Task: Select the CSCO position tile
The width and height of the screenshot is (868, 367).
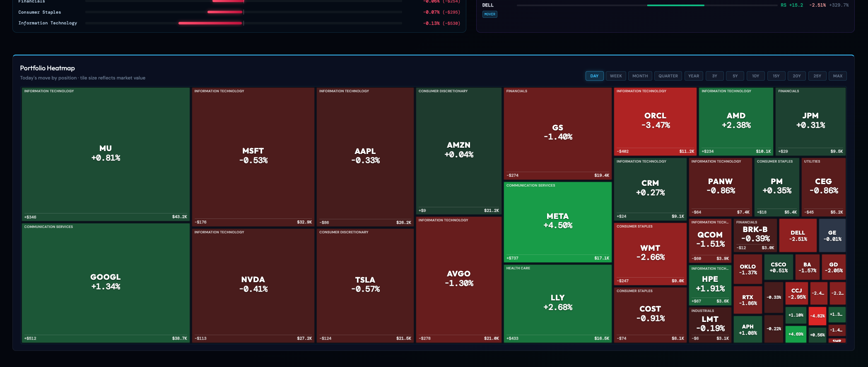Action: point(779,267)
